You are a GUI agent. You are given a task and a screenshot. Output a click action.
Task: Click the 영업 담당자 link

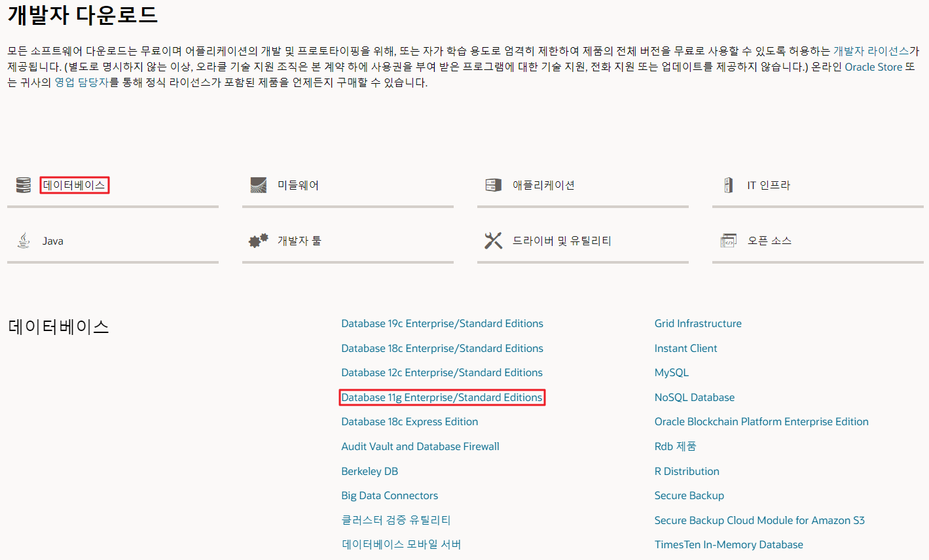pyautogui.click(x=81, y=82)
